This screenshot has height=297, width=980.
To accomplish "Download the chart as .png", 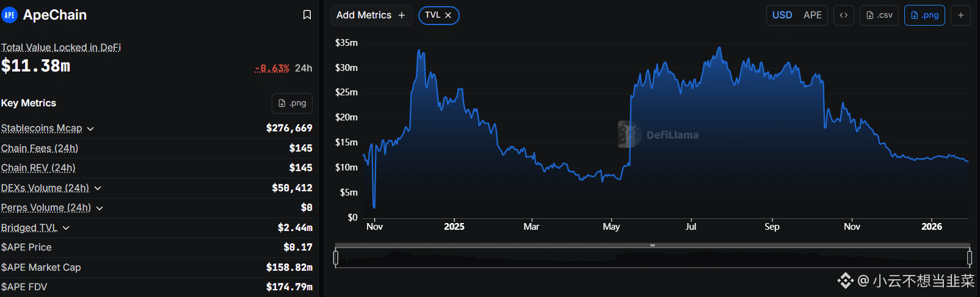I will [x=924, y=15].
